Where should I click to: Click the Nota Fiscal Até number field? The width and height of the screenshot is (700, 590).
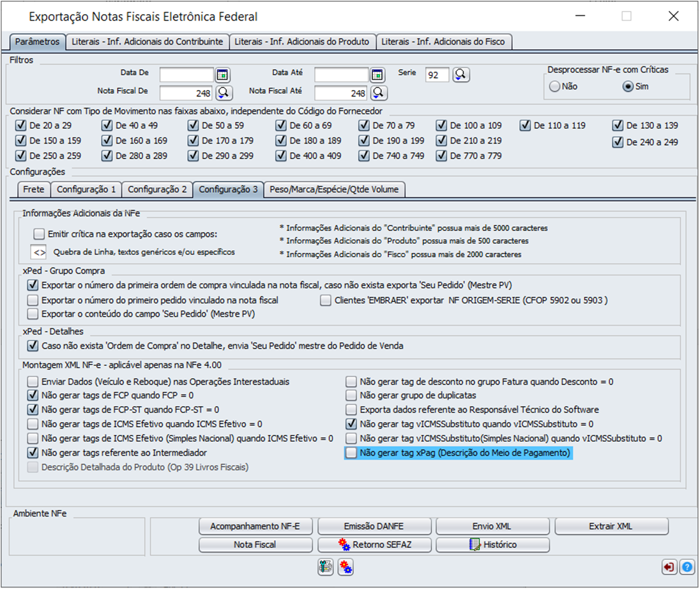click(x=342, y=93)
